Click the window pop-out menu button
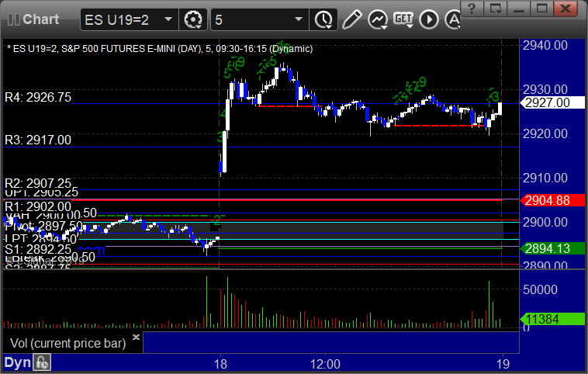The height and width of the screenshot is (374, 588). [495, 8]
